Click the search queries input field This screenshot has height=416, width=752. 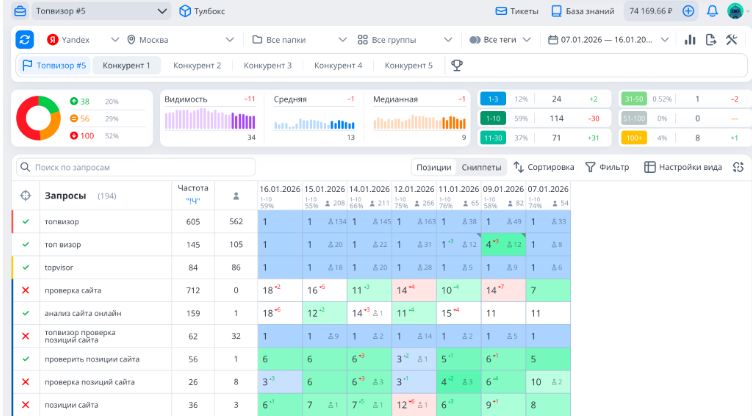tap(136, 167)
